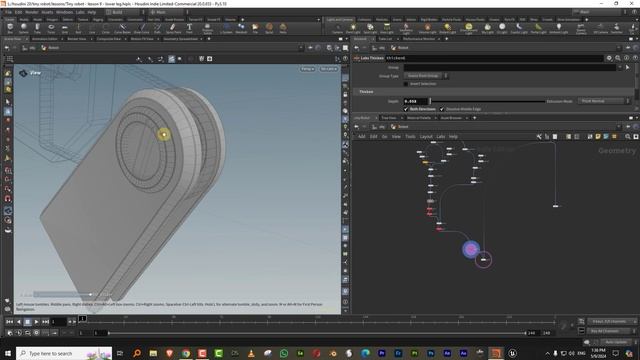
Task: Add a Spot Light from shelf
Action: [x=370, y=28]
